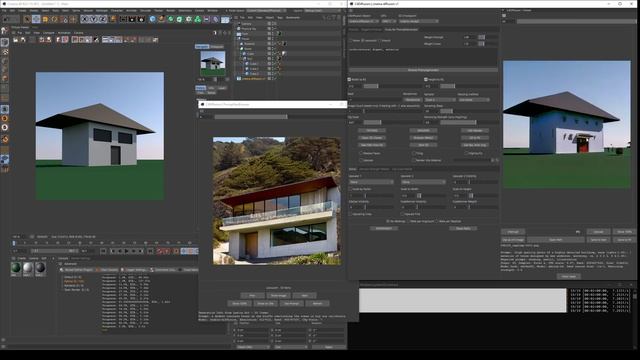Click the Next button in Prompt Browser
The image size is (640, 360).
[x=305, y=296]
